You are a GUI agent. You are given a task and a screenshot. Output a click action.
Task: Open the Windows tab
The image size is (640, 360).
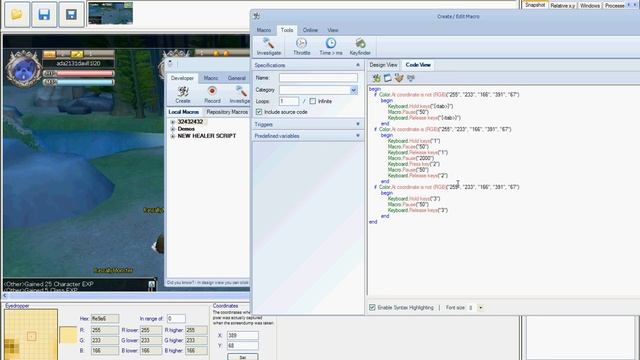tap(590, 6)
